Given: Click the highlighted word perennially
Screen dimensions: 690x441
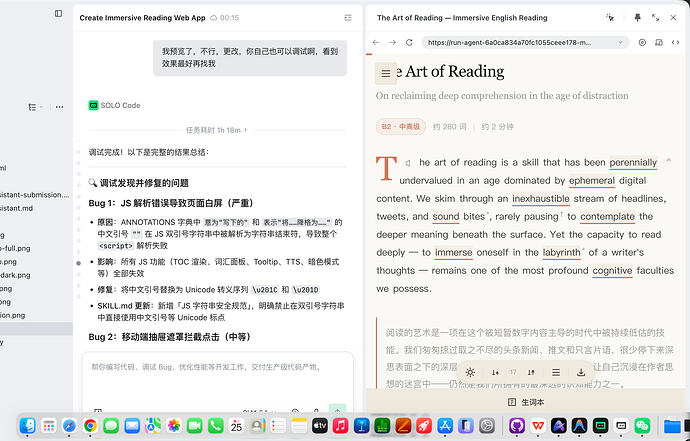Looking at the screenshot, I should [x=633, y=162].
